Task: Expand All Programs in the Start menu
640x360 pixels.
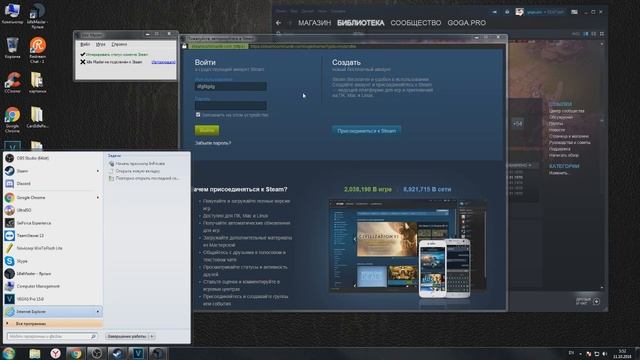Action: (52, 324)
